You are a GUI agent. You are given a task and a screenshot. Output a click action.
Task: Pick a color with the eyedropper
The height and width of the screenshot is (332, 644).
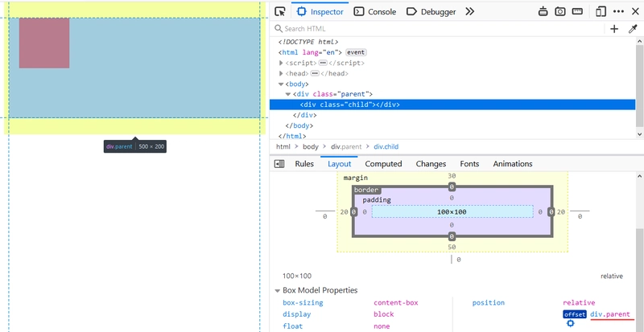[633, 29]
